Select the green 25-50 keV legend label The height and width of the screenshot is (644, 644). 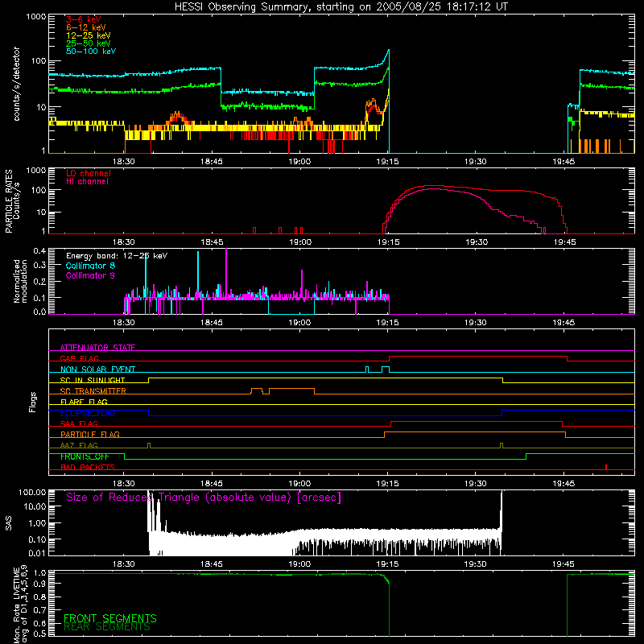tap(89, 43)
